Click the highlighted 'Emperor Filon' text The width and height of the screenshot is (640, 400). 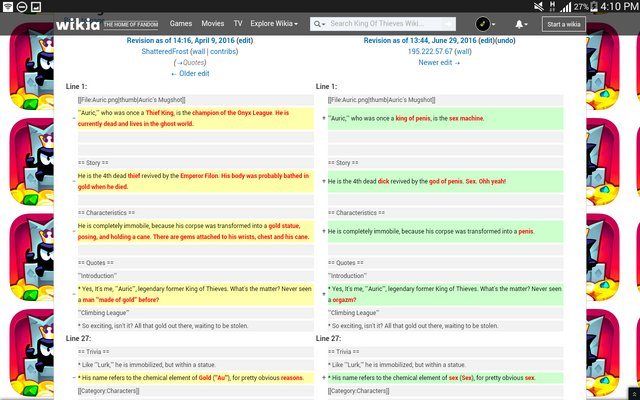[199, 176]
